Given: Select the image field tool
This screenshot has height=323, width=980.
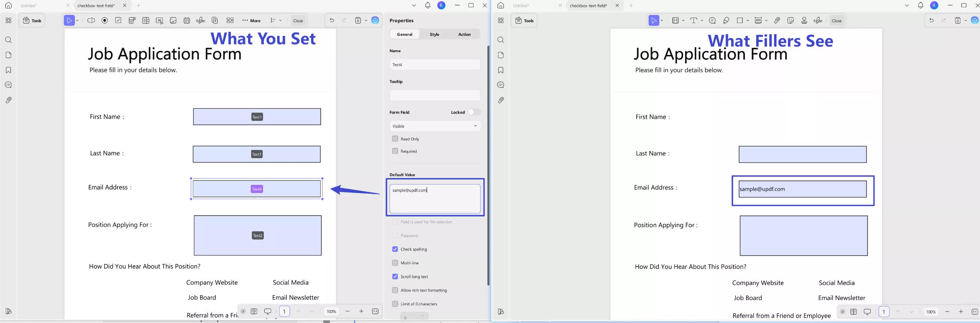Looking at the screenshot, I should 173,20.
